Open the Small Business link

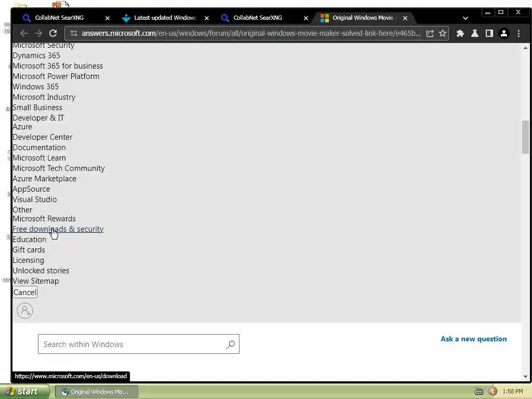pyautogui.click(x=37, y=108)
